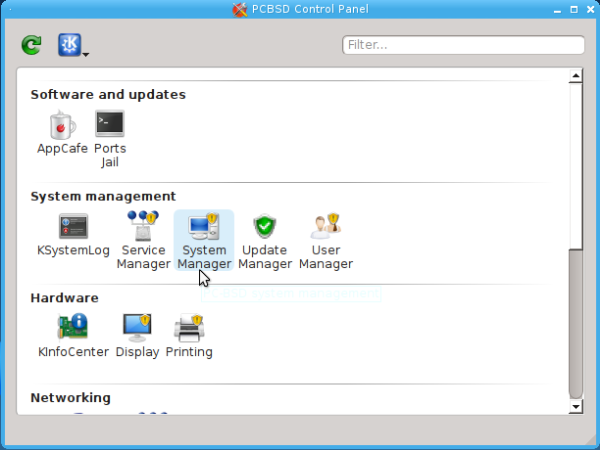Open the Printing printer icon
Viewport: 600px width, 450px height.
click(x=189, y=328)
